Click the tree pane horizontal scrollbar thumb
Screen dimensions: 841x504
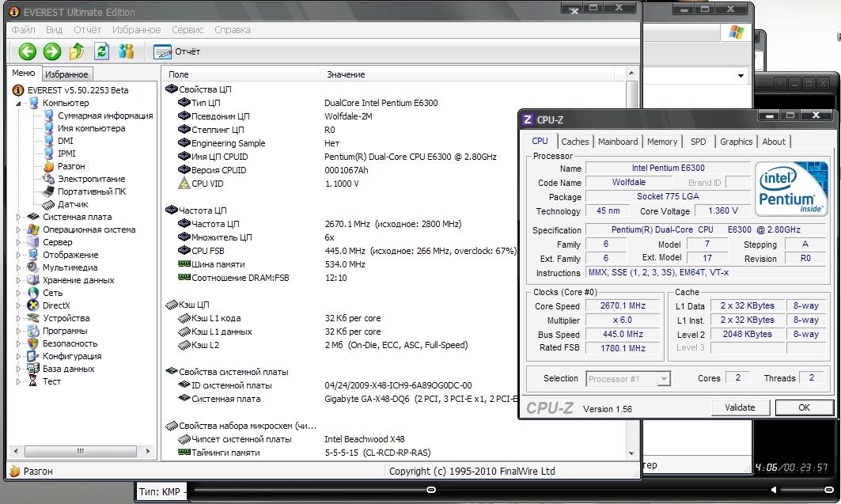tap(81, 451)
